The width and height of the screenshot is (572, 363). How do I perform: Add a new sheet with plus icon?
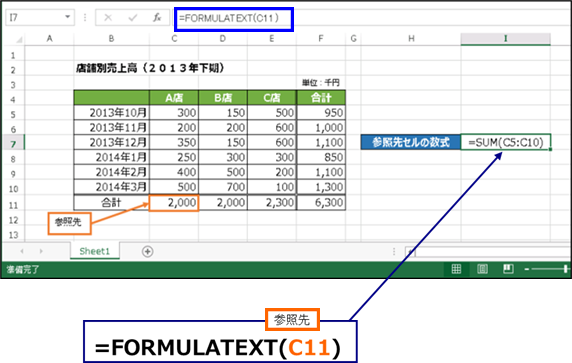click(x=147, y=251)
